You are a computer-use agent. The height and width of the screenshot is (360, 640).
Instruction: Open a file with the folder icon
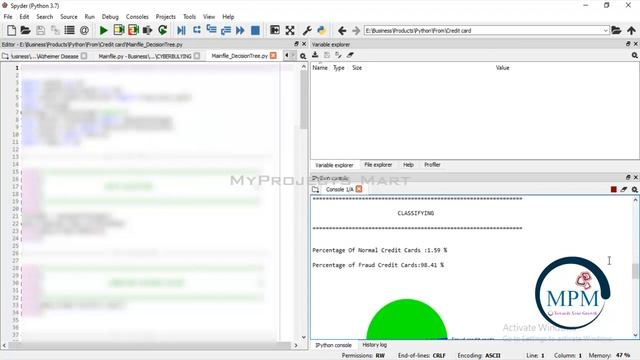click(25, 30)
